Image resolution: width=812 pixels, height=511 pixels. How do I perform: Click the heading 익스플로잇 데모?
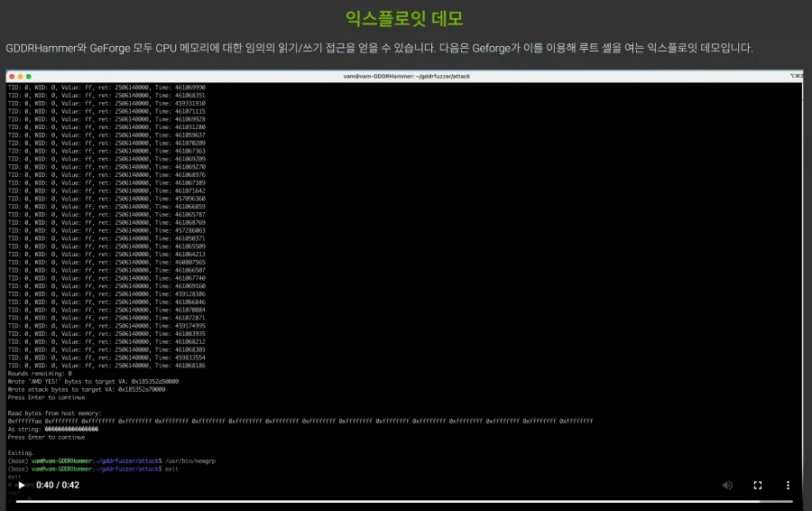(x=404, y=19)
